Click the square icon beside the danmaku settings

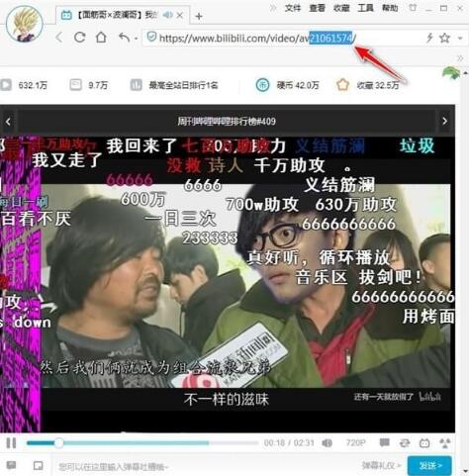[x=39, y=465]
